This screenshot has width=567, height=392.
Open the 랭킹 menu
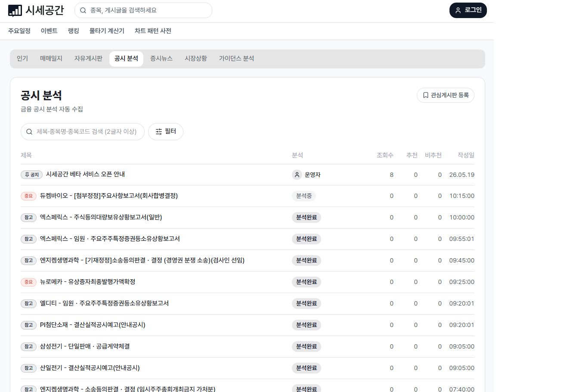click(x=74, y=31)
